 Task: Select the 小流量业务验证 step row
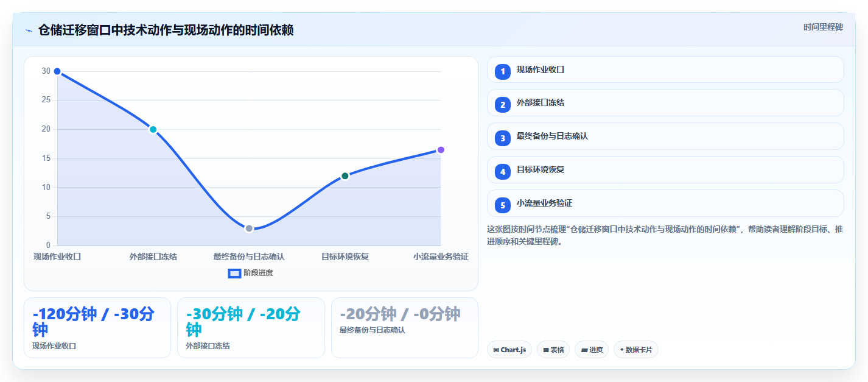coord(665,203)
